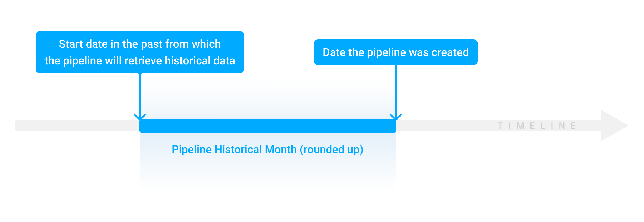Click the arrowhead beneath the start date connector
Screen dimensions: 644x222
pos(140,117)
